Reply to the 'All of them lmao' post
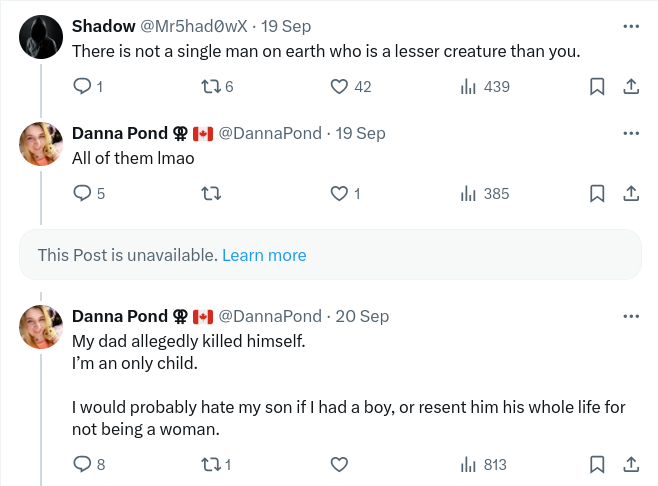This screenshot has width=658, height=486. (x=83, y=194)
